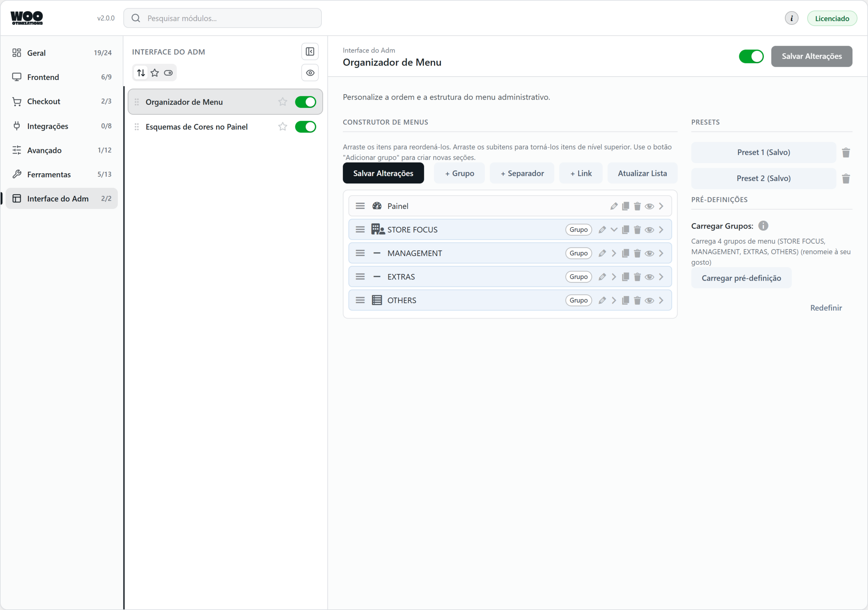Viewport: 868px width, 610px height.
Task: Click the Pesquisar módulos search field
Action: point(222,18)
